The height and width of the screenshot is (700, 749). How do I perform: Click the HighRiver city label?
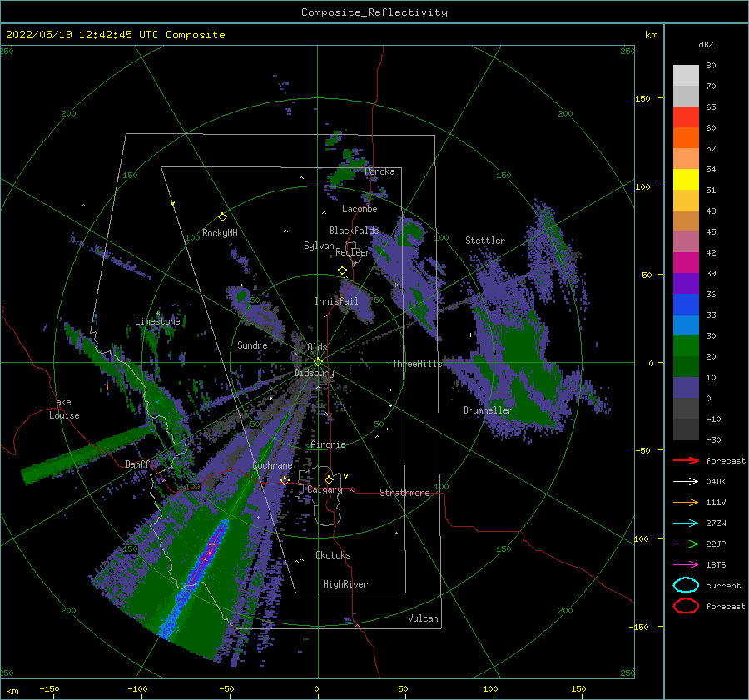345,584
